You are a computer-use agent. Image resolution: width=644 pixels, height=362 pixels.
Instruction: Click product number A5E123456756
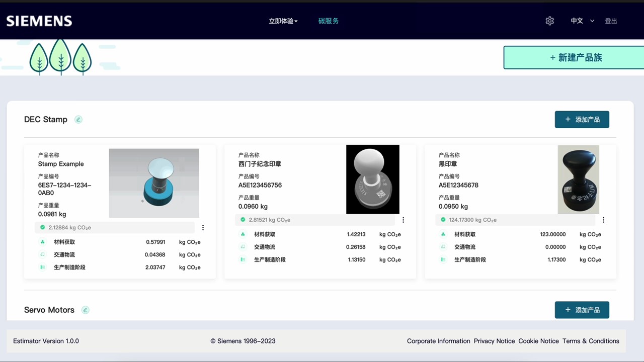[x=260, y=185]
